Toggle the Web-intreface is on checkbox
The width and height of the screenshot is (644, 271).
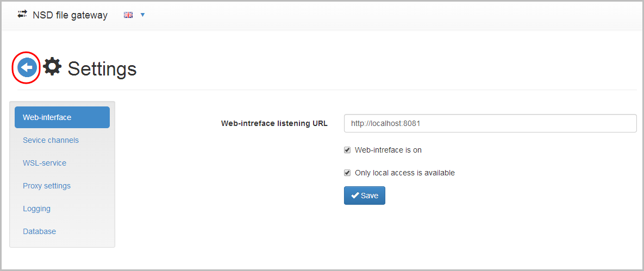(347, 150)
